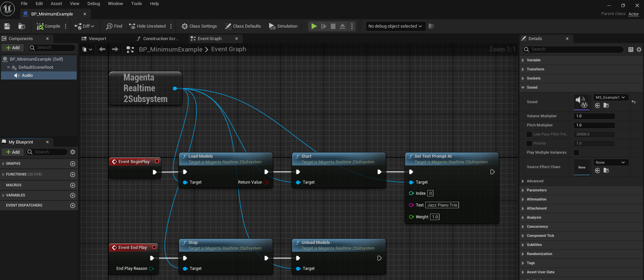Switch to the Viewport tab

coord(94,39)
